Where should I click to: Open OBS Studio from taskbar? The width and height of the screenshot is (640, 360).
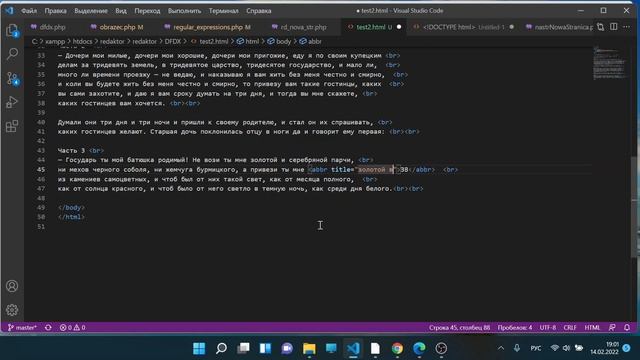(x=441, y=348)
